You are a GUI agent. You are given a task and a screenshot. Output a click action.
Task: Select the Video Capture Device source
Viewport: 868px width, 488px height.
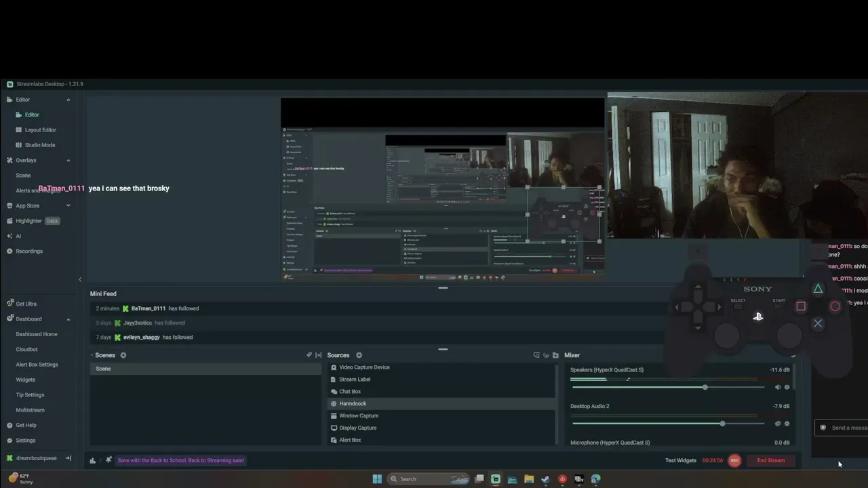tap(441, 367)
